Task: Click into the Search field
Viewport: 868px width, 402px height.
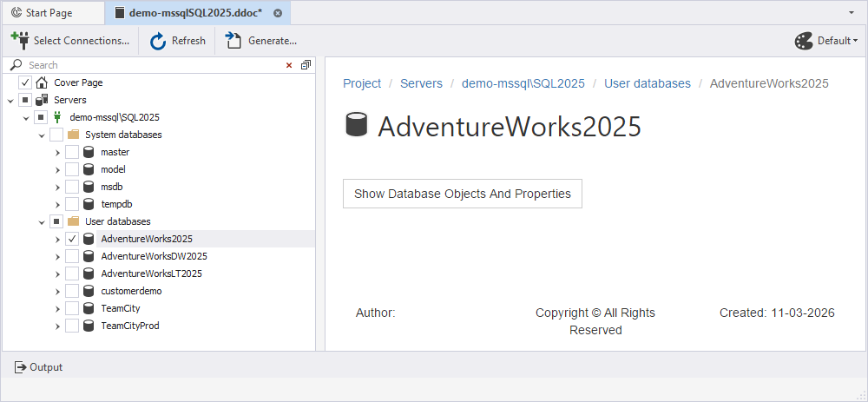Action: [155, 65]
